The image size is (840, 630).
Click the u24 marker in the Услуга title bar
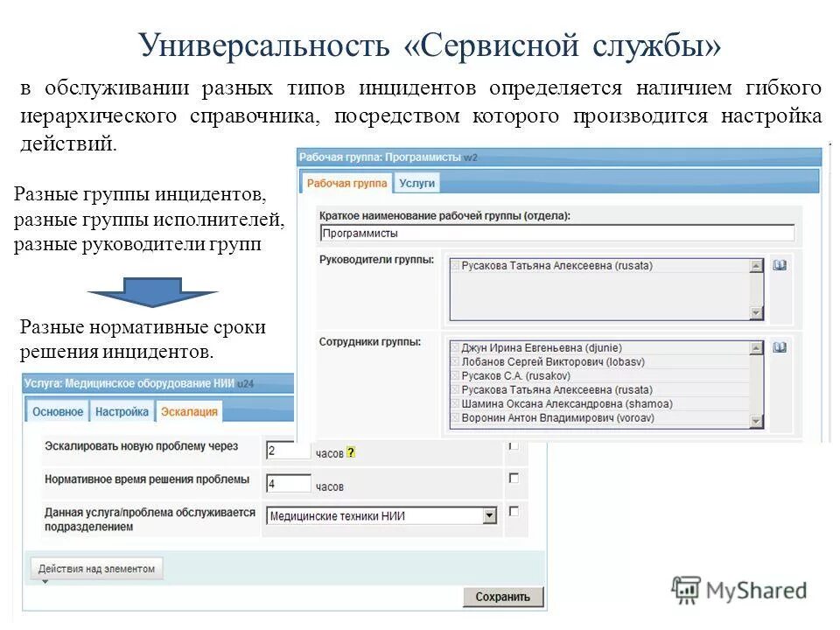click(x=247, y=382)
